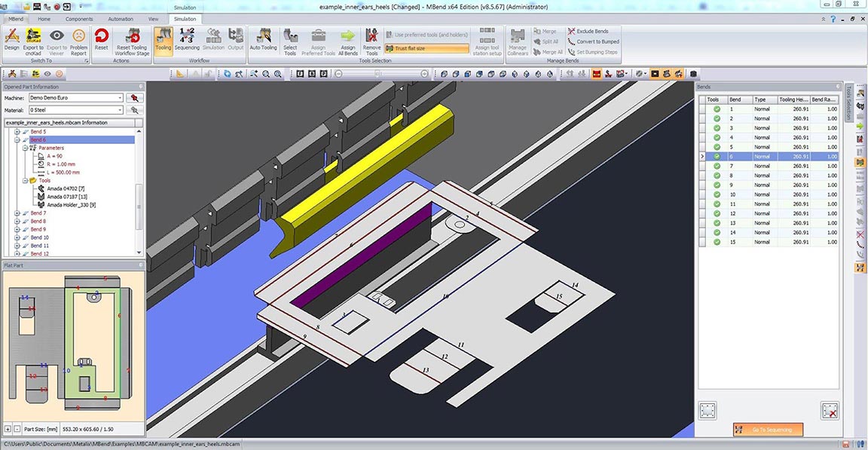Open the Automation ribbon tab

click(121, 19)
